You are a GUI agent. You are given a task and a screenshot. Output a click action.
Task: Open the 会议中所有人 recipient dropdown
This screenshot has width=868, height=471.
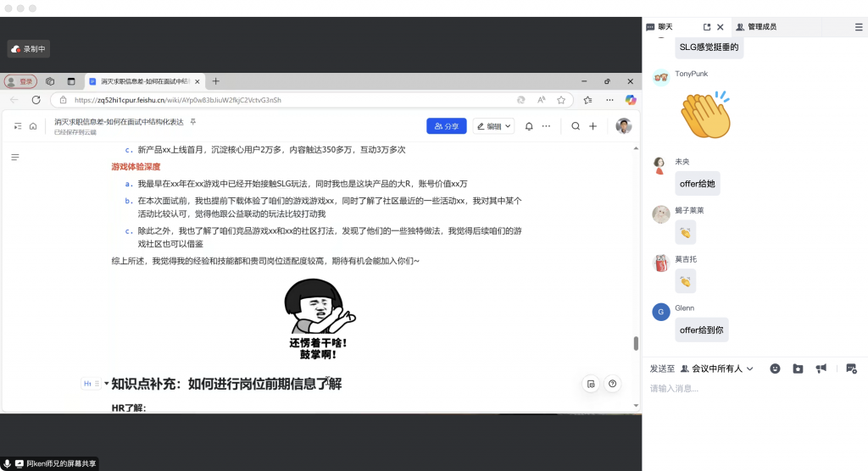(717, 368)
